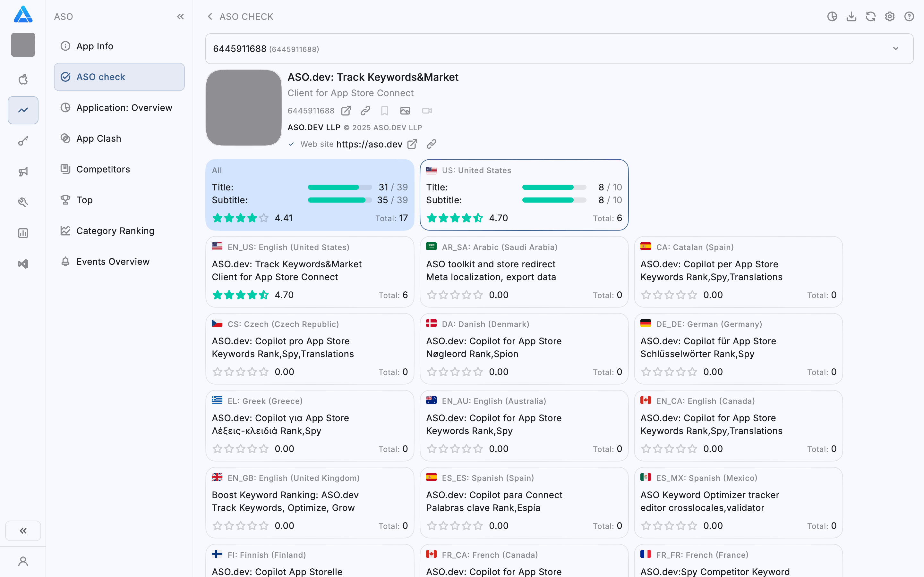Click the megaphone icon in the left rail

coord(23,172)
